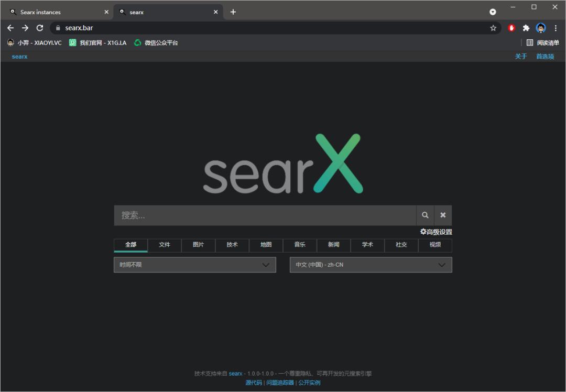Bookmark this page with star icon
Viewport: 566px width, 392px height.
pyautogui.click(x=493, y=28)
